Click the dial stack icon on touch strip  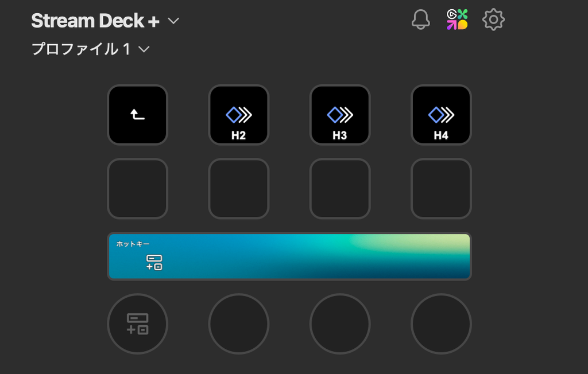pyautogui.click(x=154, y=262)
